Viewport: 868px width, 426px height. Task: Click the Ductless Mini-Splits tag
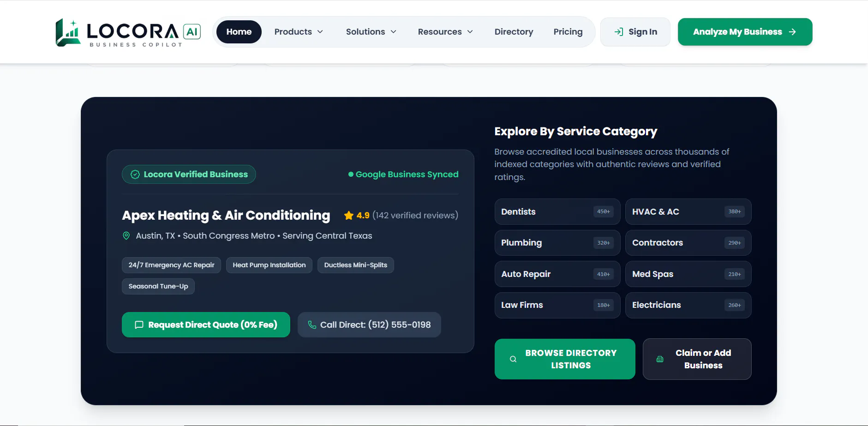(356, 265)
